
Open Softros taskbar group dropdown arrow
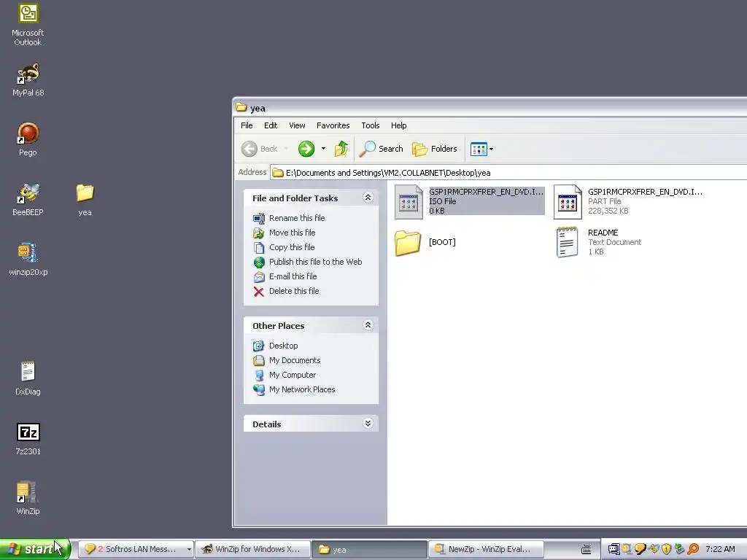pyautogui.click(x=189, y=550)
